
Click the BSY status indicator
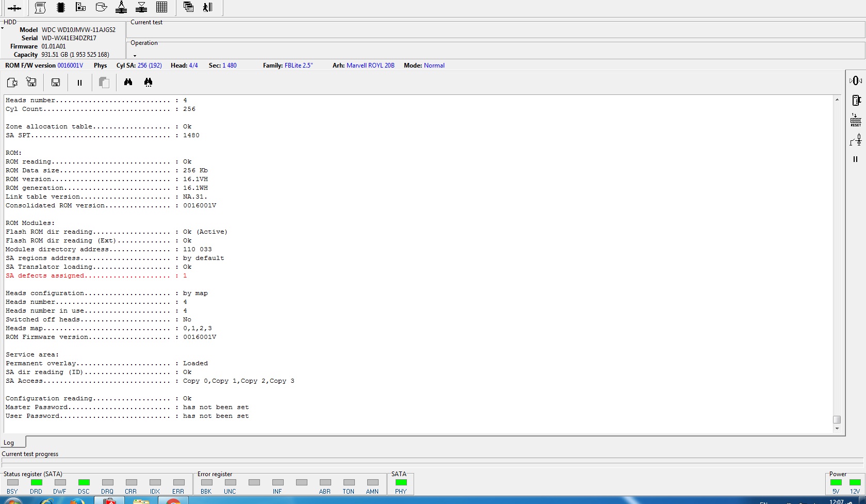12,482
